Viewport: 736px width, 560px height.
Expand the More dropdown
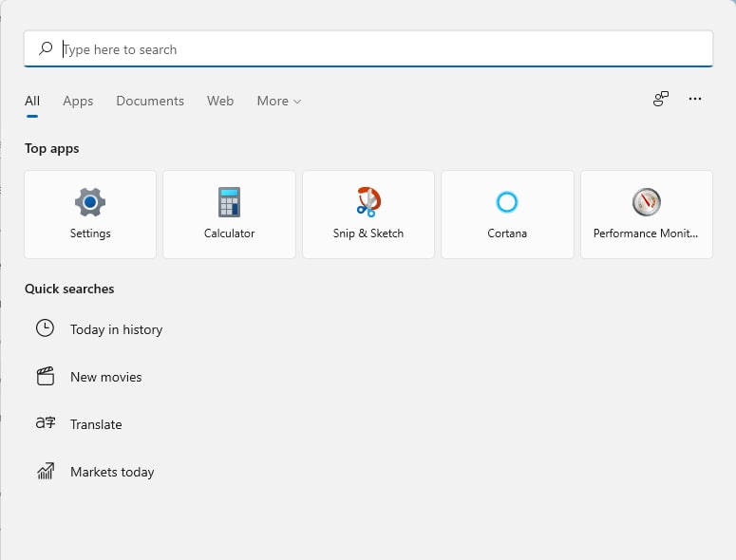279,101
